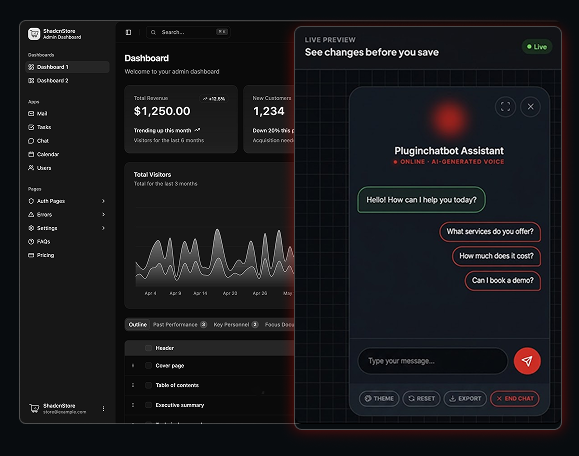The image size is (579, 456).
Task: Click the ShadcnStore footer cart icon
Action: 34,408
